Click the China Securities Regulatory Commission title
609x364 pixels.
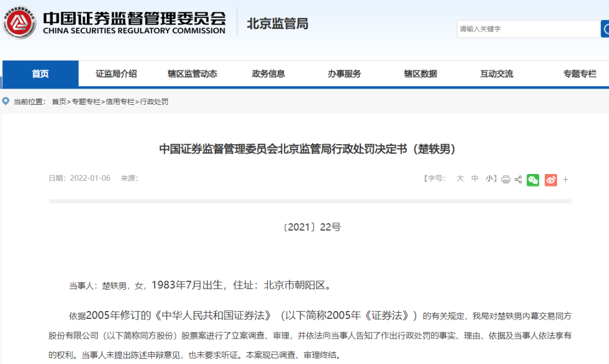pos(134,23)
